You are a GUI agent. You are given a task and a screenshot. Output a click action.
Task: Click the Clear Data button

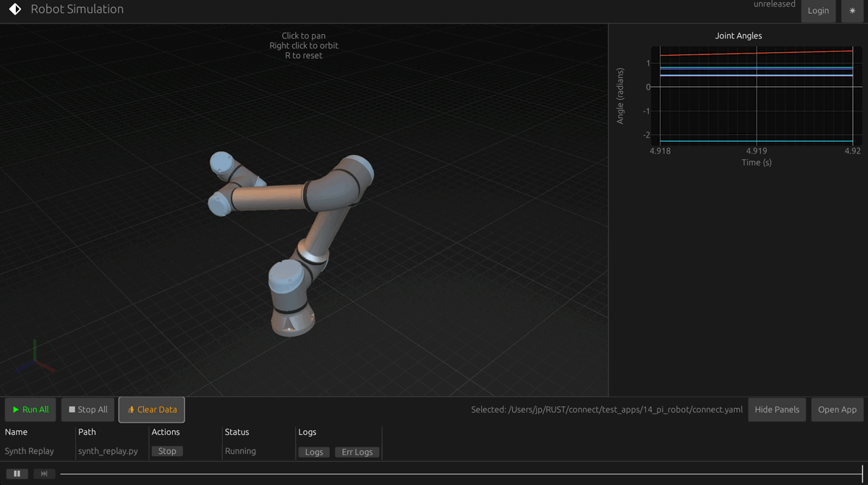(152, 410)
